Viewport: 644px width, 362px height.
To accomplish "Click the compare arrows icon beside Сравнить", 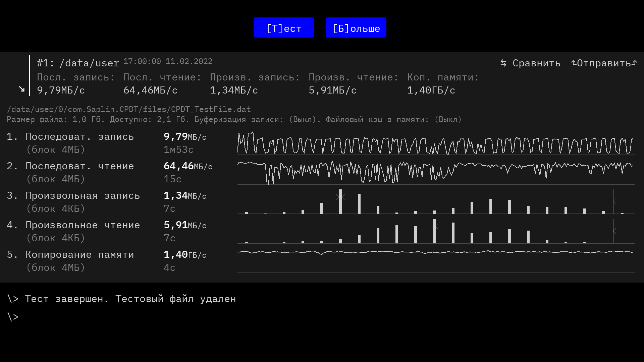I will click(x=503, y=63).
